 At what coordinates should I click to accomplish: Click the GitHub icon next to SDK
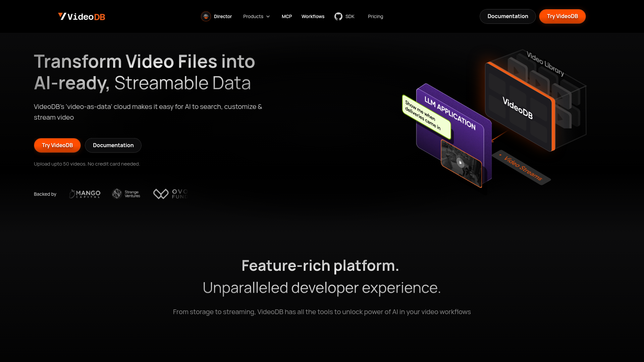tap(338, 16)
